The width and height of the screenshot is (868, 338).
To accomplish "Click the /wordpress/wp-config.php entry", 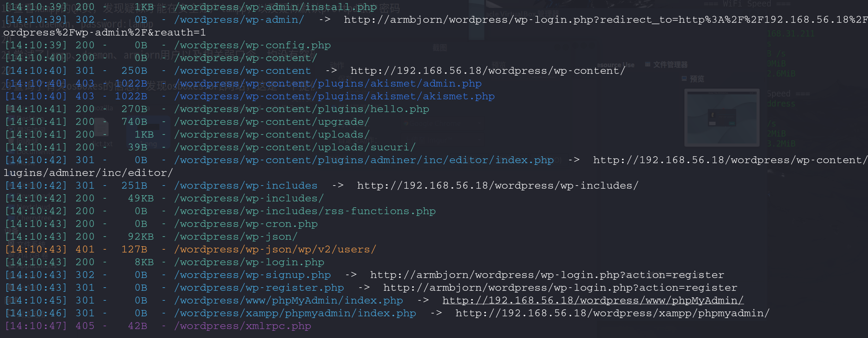I will (252, 45).
